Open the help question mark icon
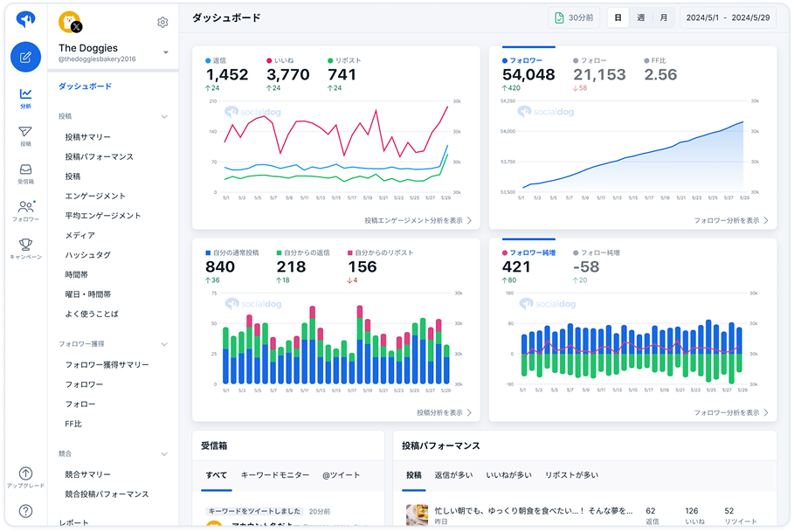 (26, 508)
